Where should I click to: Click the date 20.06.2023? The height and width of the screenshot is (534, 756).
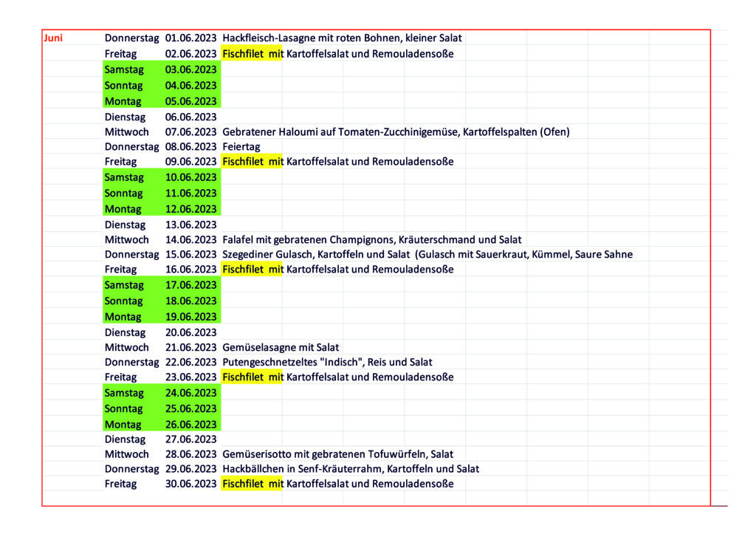(x=190, y=332)
